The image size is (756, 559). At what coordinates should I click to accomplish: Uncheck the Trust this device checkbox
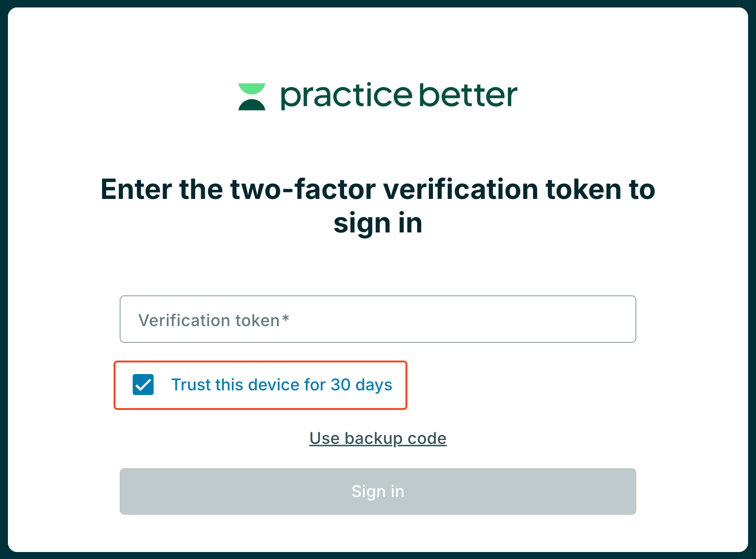point(143,385)
